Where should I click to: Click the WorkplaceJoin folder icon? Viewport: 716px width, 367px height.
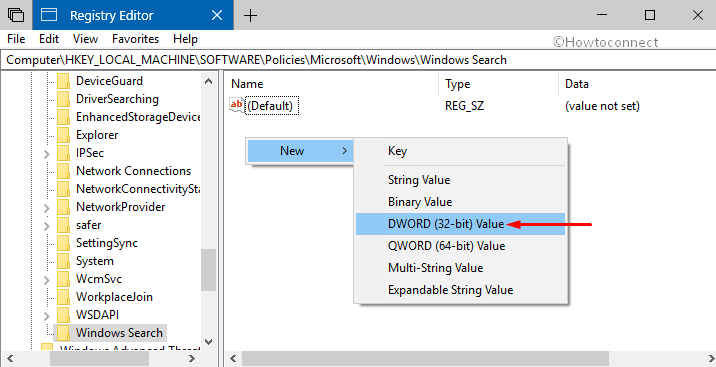pos(63,297)
